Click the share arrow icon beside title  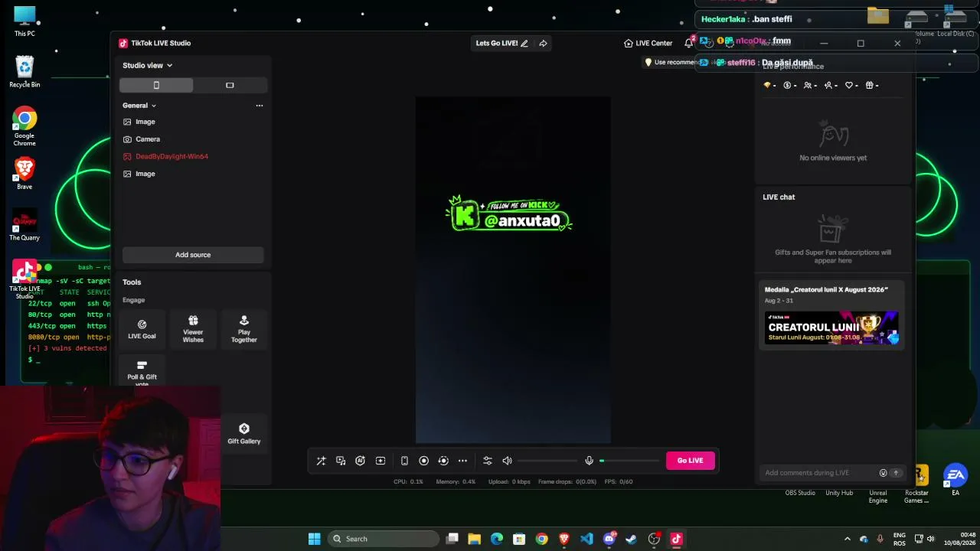[x=543, y=43]
